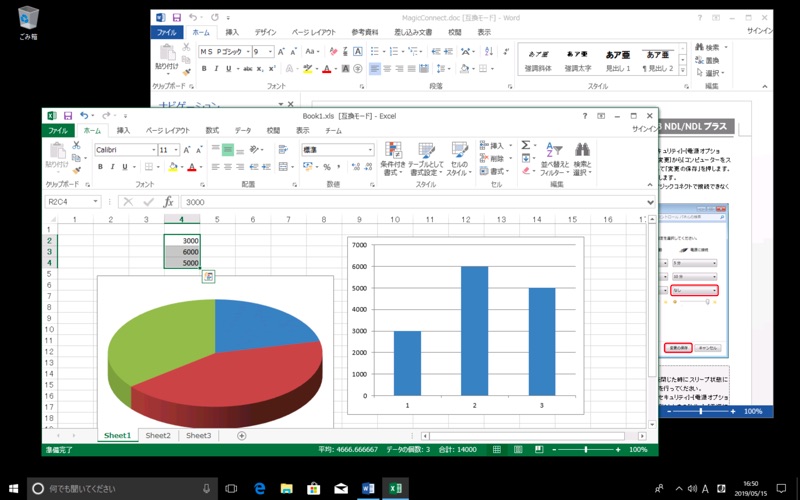The height and width of the screenshot is (500, 800).
Task: Open Excel conditional formatting (条件付き書式)
Action: coord(393,159)
